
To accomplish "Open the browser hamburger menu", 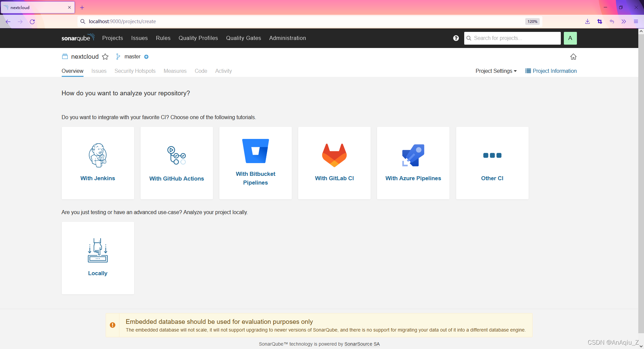I will 636,21.
